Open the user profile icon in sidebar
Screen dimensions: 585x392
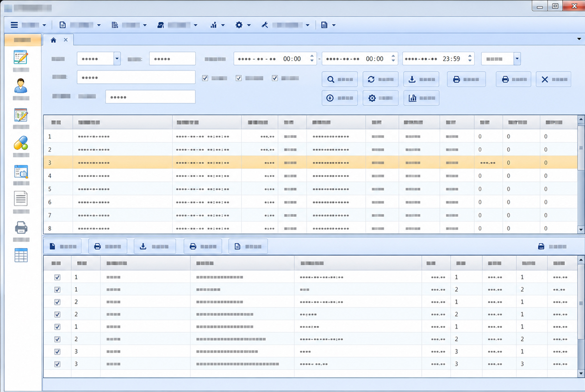21,86
